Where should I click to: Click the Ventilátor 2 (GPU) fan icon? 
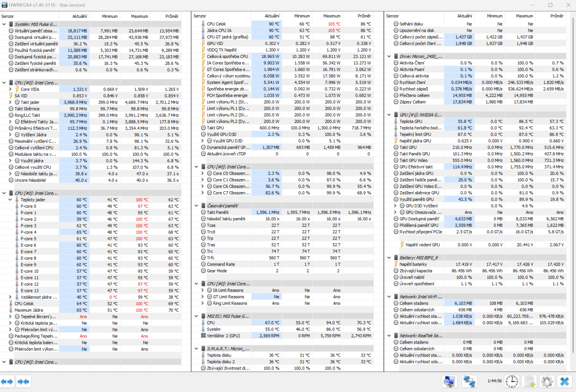coord(203,336)
